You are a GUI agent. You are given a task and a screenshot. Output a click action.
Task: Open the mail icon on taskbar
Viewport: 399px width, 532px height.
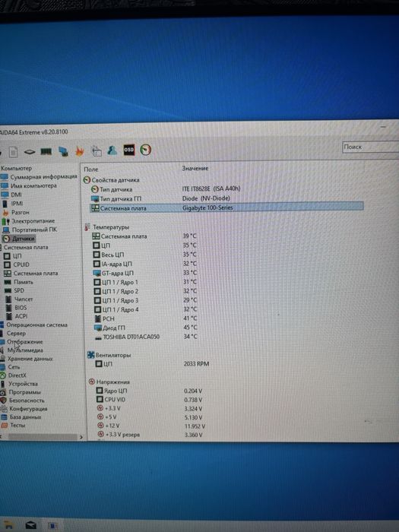point(31,526)
